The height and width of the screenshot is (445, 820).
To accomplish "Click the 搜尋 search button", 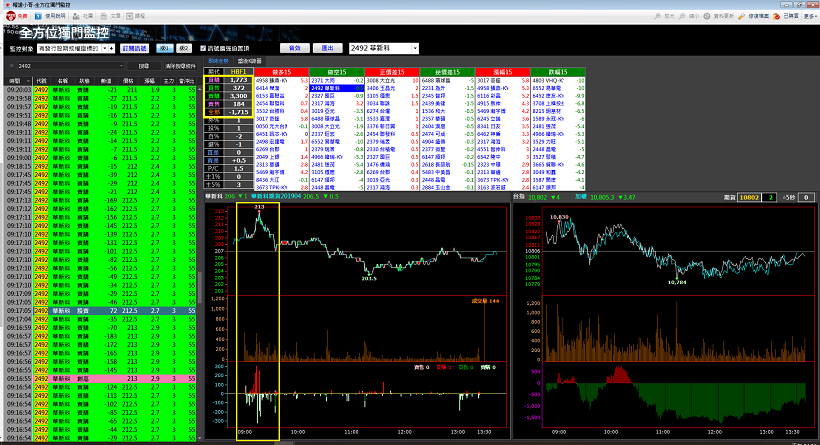I will (x=144, y=66).
